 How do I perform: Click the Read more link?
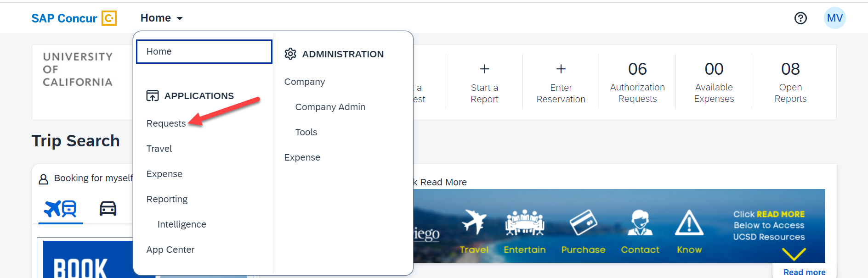pos(804,272)
